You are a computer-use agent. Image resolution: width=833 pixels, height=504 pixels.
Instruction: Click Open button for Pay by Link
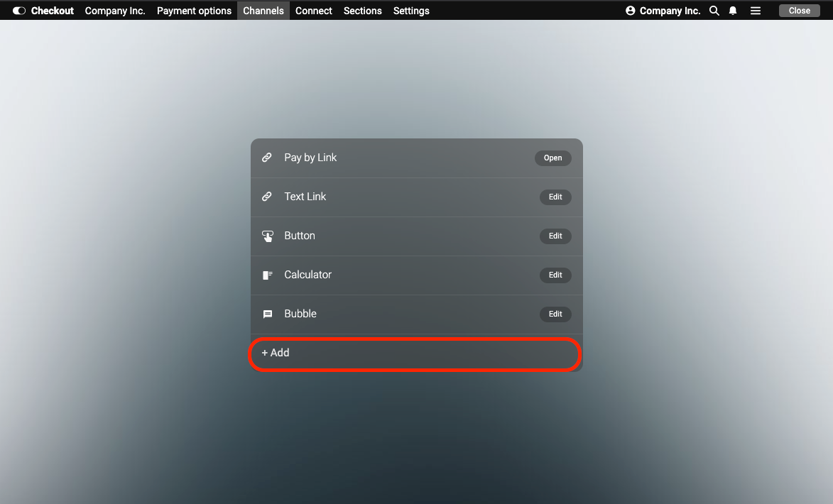pos(553,158)
